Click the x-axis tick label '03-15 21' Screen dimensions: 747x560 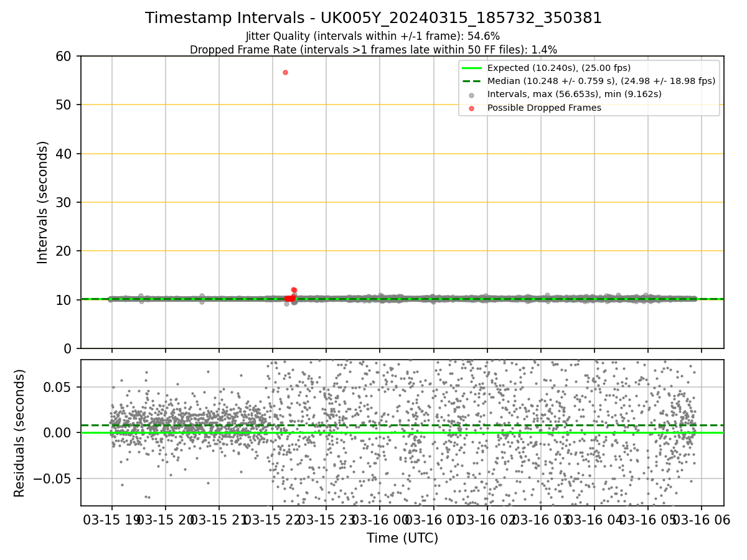coord(219,519)
